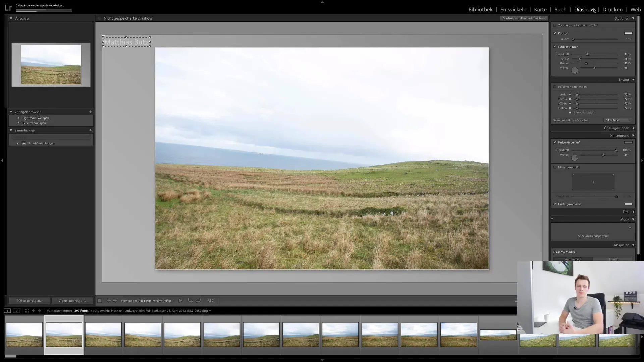
Task: Add ABC text overlay to slide
Action: [x=210, y=301]
